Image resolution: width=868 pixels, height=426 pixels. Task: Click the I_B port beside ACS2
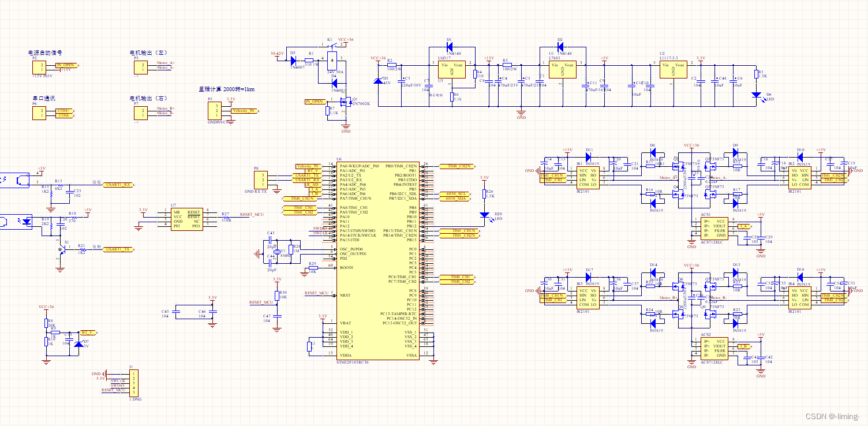tap(744, 346)
